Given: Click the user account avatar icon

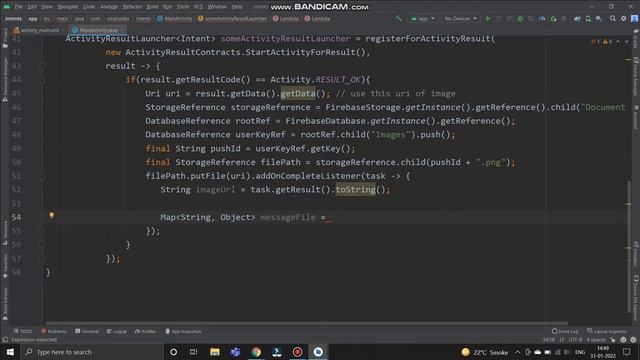Looking at the screenshot, I should pos(634,18).
